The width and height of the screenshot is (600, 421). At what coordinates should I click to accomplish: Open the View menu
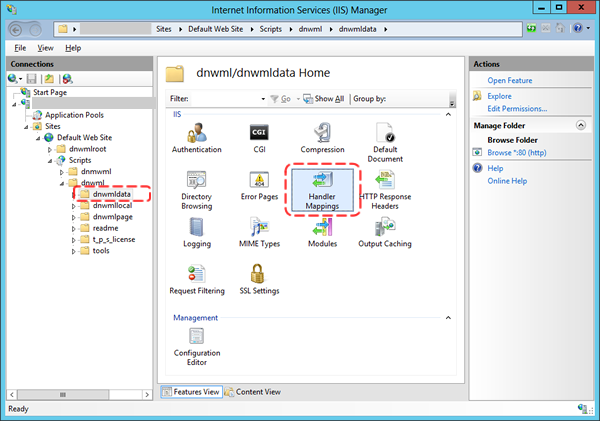[x=45, y=48]
